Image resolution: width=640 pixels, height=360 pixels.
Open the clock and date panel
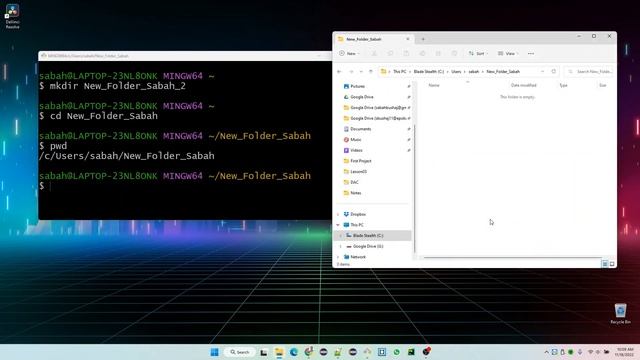pos(624,352)
